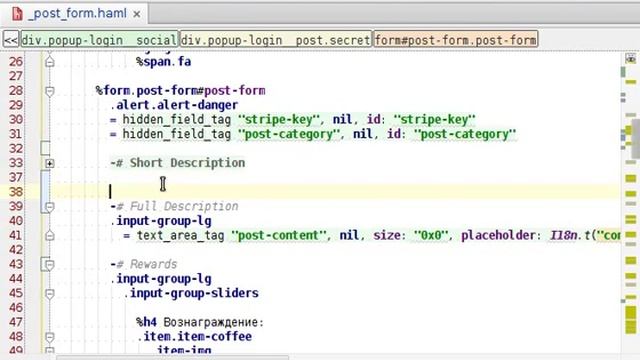
Task: Click the "post-category" id string value
Action: point(465,134)
